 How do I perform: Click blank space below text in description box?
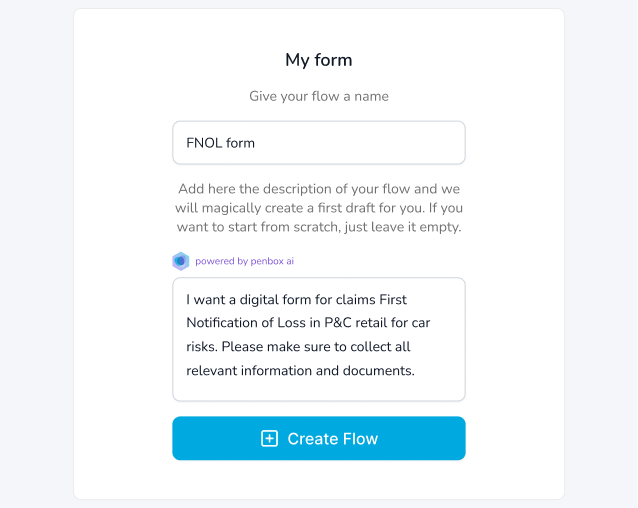pyautogui.click(x=319, y=390)
